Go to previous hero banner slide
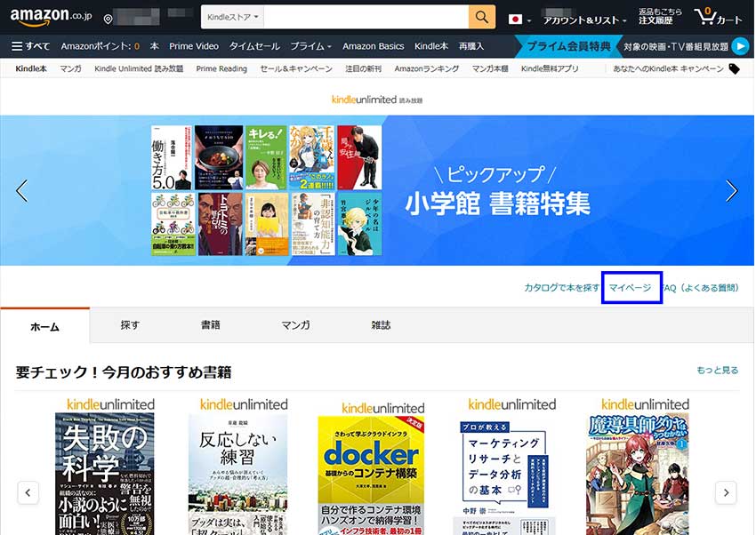This screenshot has width=756, height=535. [x=22, y=191]
